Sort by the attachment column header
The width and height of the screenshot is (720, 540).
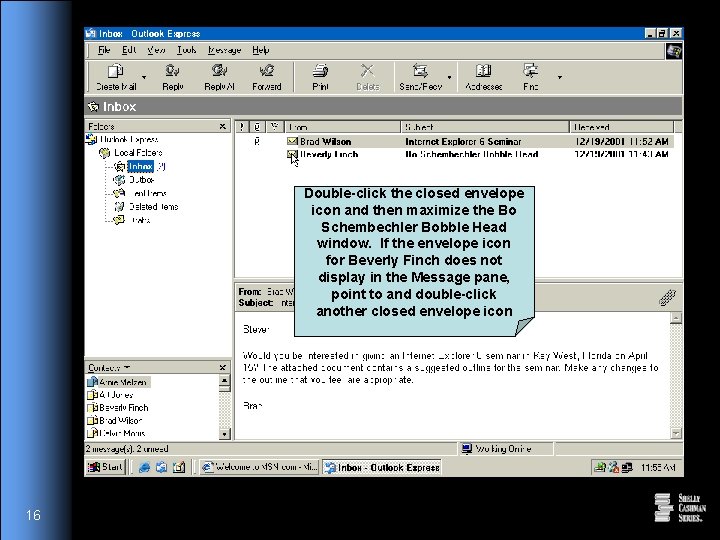(x=257, y=127)
